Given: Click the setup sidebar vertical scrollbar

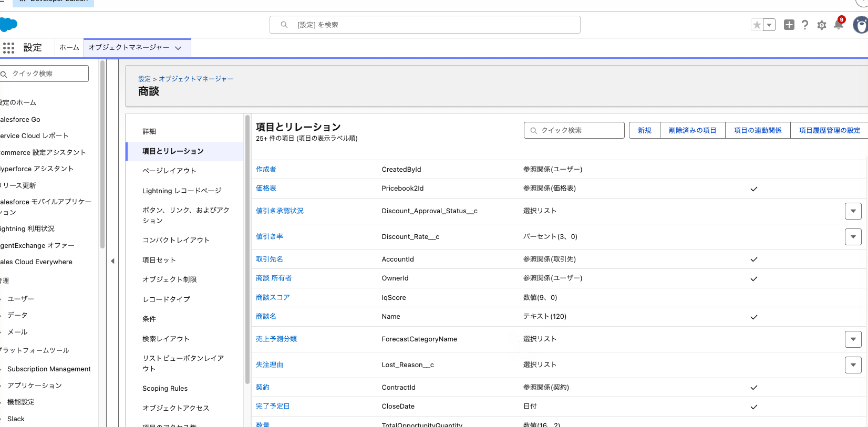Looking at the screenshot, I should (102, 154).
